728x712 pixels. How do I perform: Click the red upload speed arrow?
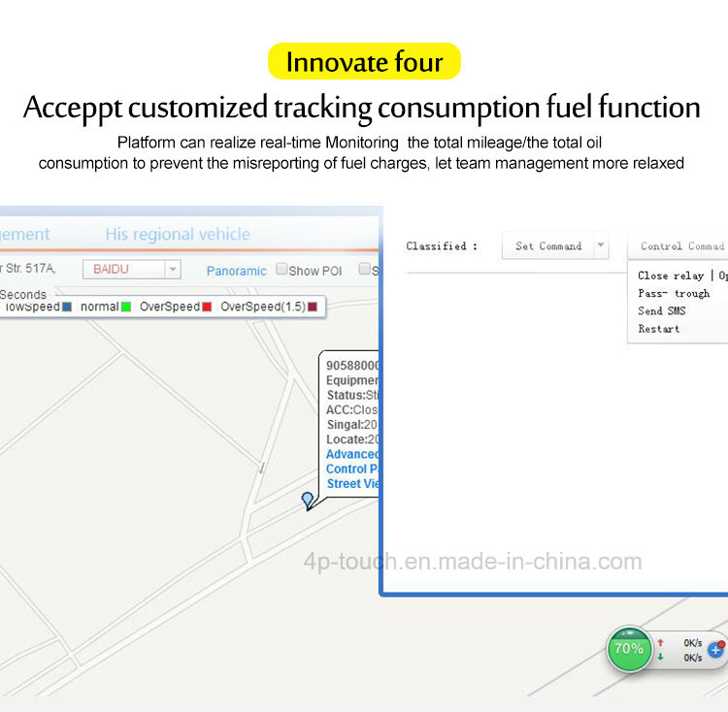coord(660,642)
